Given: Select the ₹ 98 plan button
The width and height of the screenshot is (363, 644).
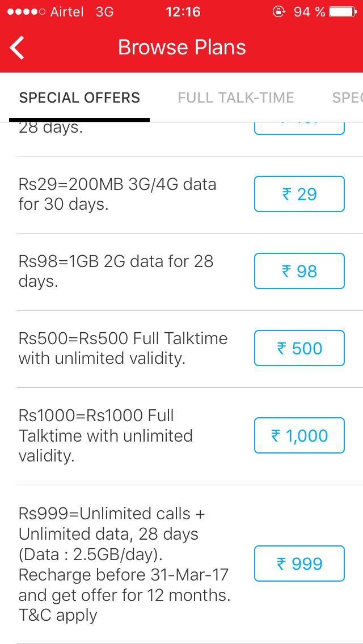Looking at the screenshot, I should coord(299,272).
